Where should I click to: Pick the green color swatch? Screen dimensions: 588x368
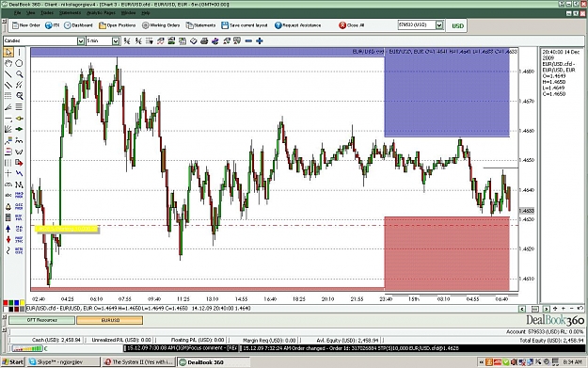pos(11,303)
